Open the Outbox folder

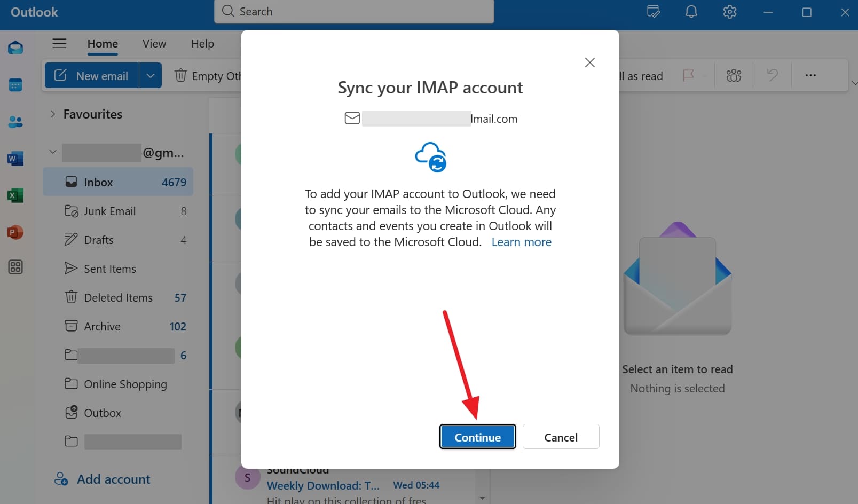[118, 413]
